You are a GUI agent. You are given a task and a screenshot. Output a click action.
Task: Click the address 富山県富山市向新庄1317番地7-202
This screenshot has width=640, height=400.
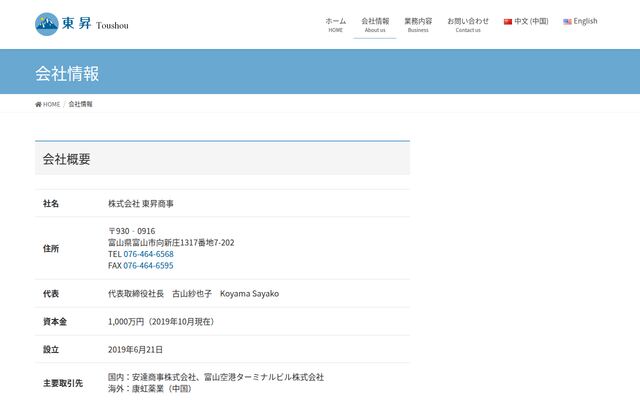click(x=171, y=242)
